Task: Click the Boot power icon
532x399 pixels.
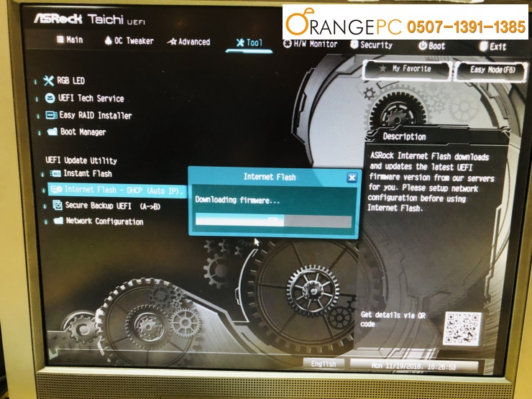Action: click(x=423, y=45)
